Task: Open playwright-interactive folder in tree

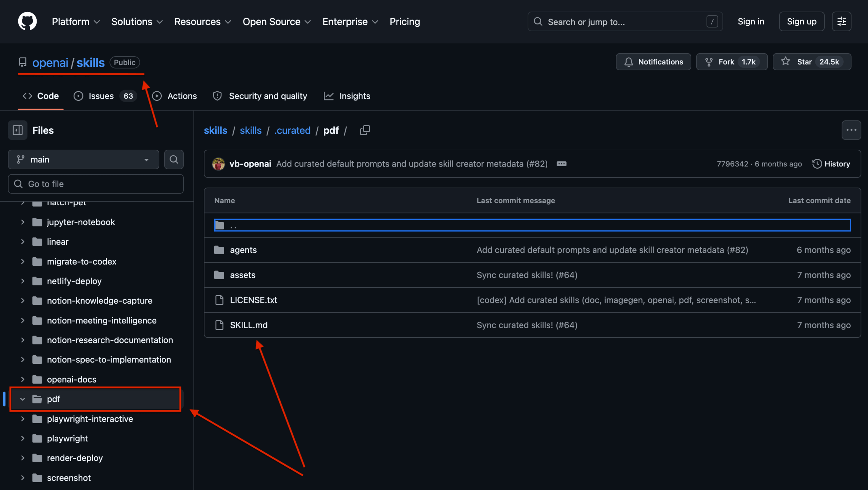Action: [90, 419]
